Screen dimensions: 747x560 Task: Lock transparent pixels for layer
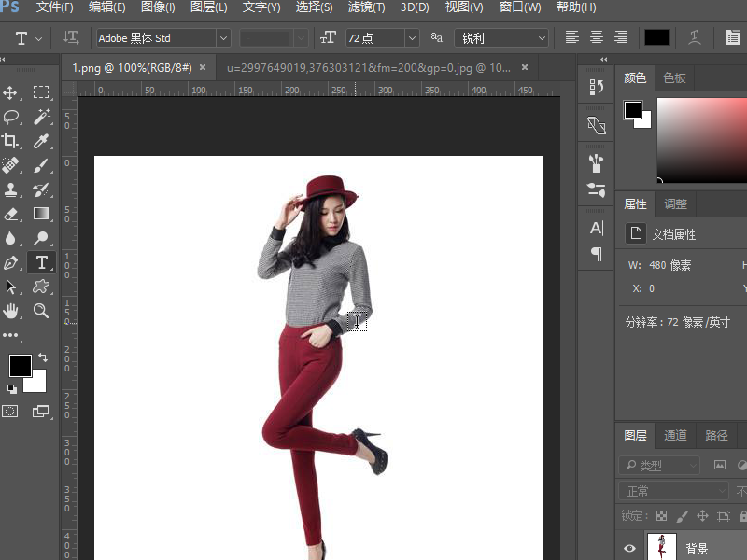pyautogui.click(x=661, y=516)
